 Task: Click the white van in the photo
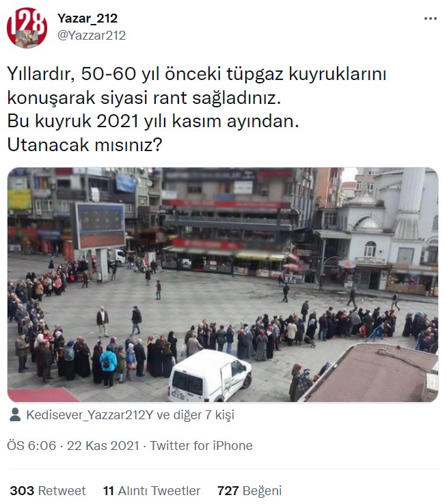click(210, 376)
